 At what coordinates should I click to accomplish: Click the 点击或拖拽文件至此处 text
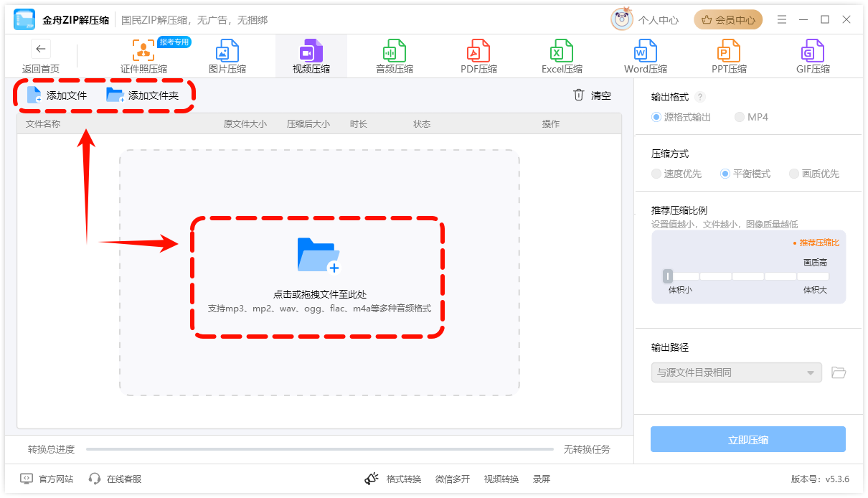point(320,294)
